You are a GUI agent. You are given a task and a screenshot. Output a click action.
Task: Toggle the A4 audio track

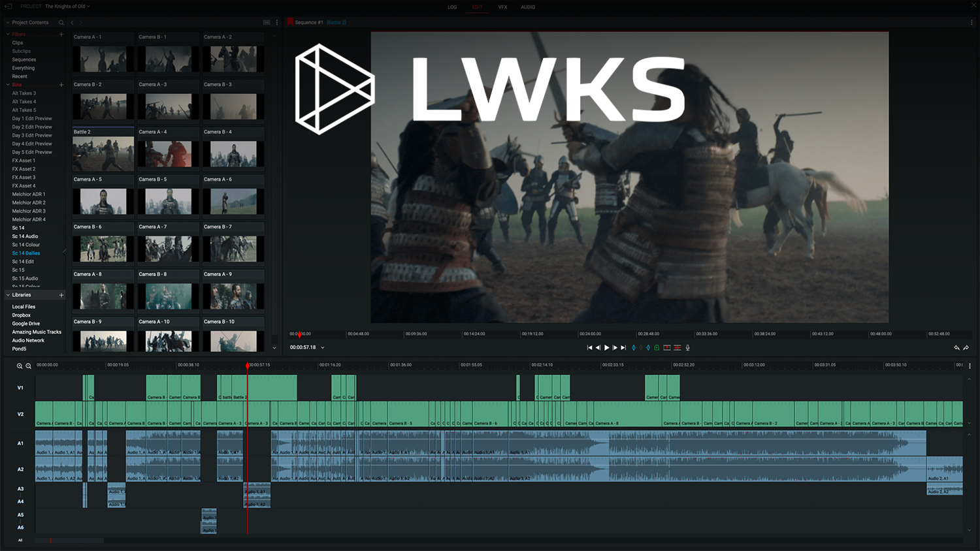click(x=20, y=501)
